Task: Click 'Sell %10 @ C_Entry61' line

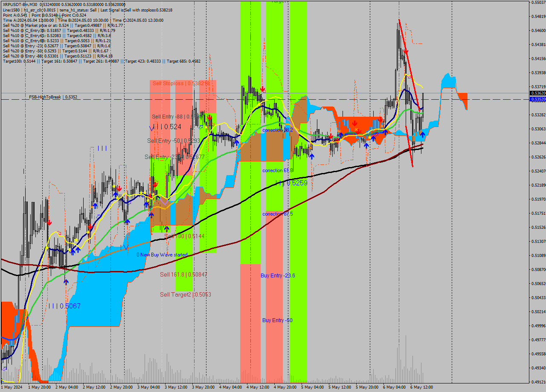Action: click(x=57, y=35)
